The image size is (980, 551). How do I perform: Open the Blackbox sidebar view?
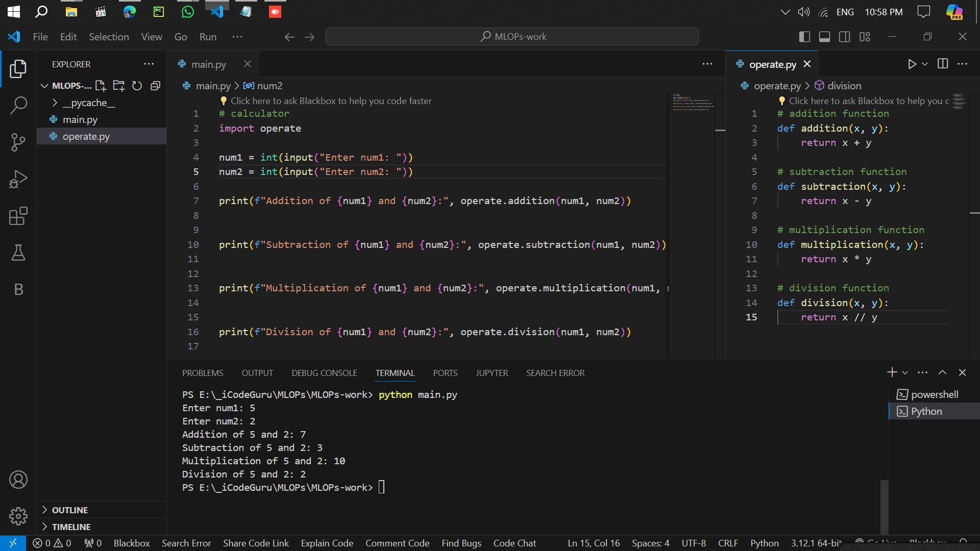point(18,289)
